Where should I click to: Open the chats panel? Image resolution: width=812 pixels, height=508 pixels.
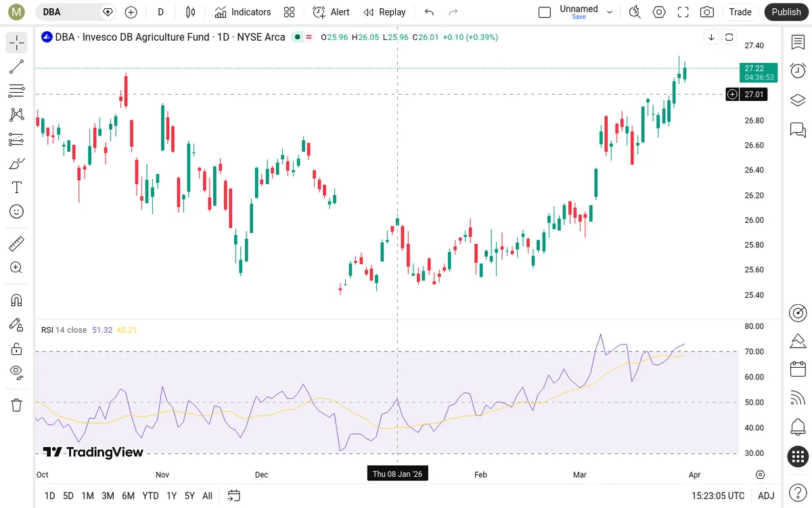798,129
